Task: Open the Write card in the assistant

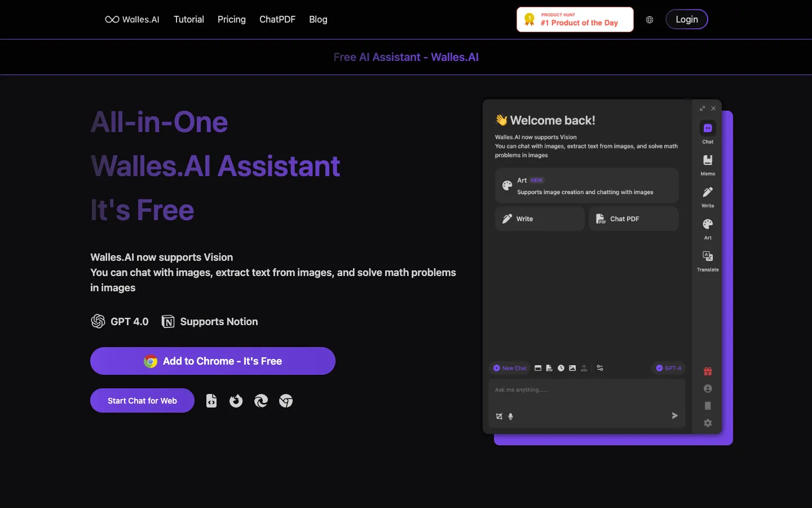Action: pyautogui.click(x=540, y=219)
